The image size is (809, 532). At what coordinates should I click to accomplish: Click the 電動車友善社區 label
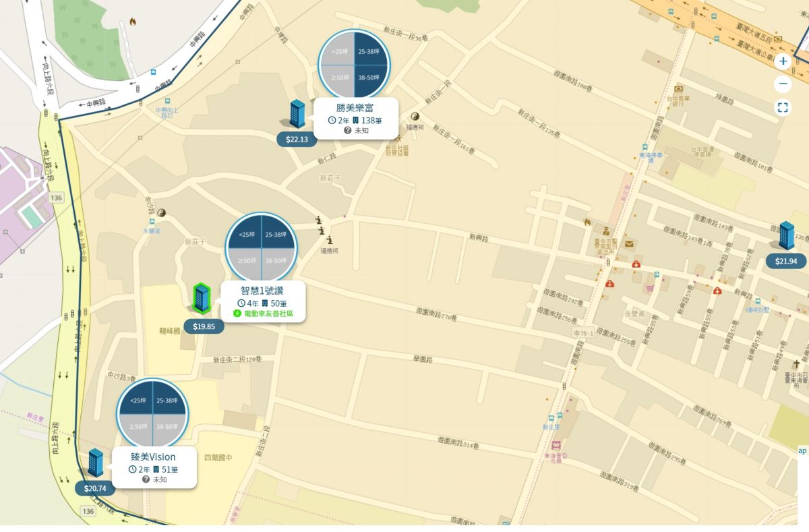(x=268, y=314)
